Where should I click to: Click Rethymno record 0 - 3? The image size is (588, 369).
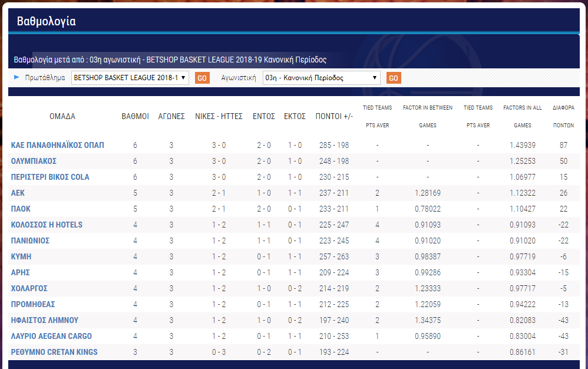click(219, 352)
